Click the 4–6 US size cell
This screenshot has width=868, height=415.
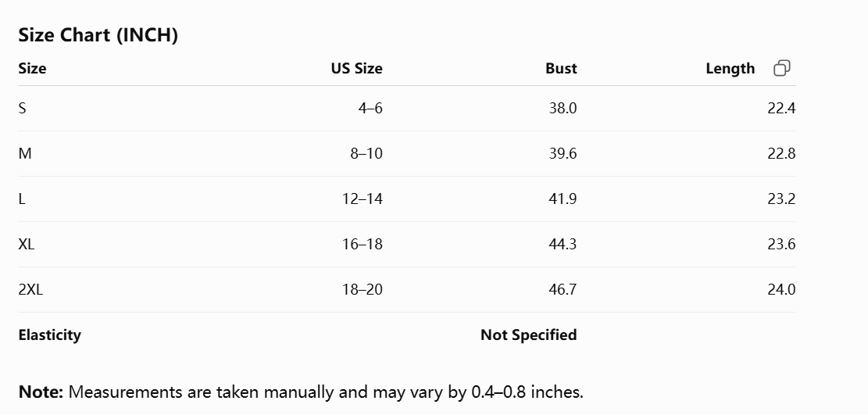370,108
